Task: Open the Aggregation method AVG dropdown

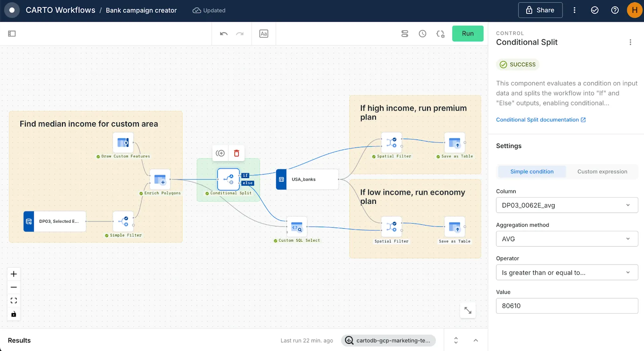Action: [567, 239]
